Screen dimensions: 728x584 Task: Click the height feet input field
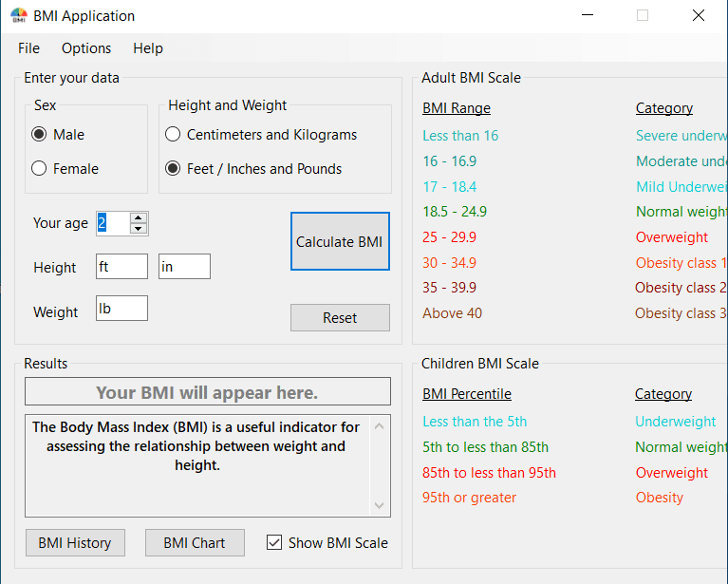point(121,267)
